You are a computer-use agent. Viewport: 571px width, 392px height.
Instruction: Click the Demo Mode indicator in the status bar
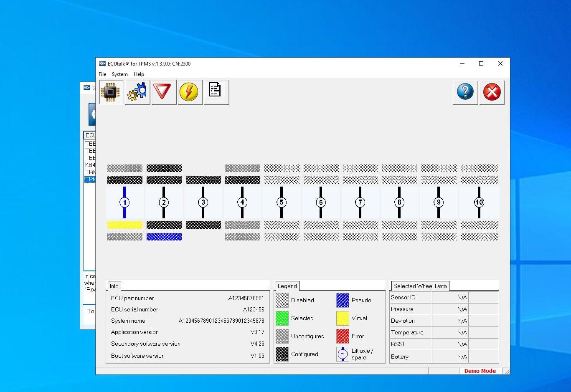click(480, 370)
